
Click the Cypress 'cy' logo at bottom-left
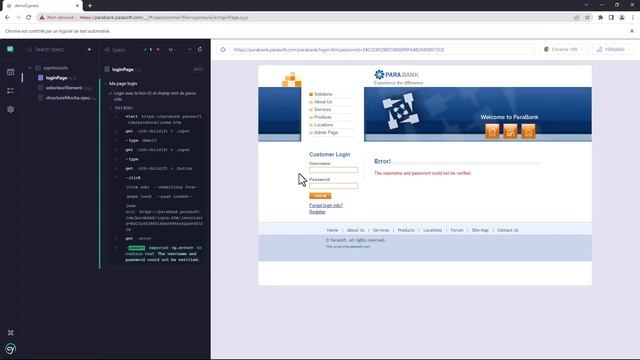click(11, 349)
